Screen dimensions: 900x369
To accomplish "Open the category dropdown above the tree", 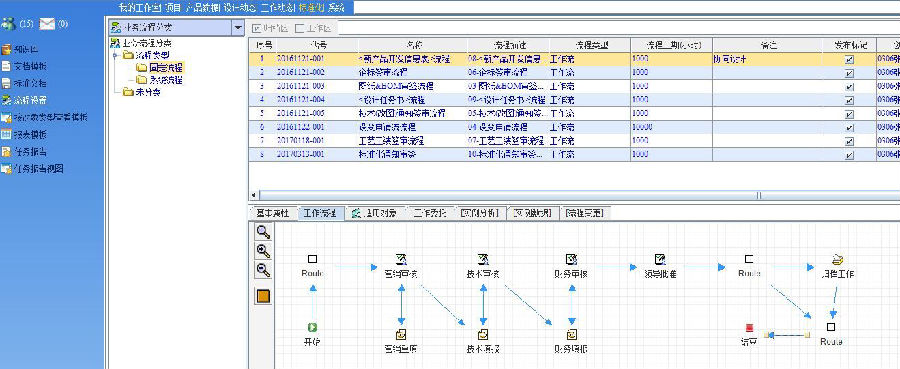I will pyautogui.click(x=238, y=27).
